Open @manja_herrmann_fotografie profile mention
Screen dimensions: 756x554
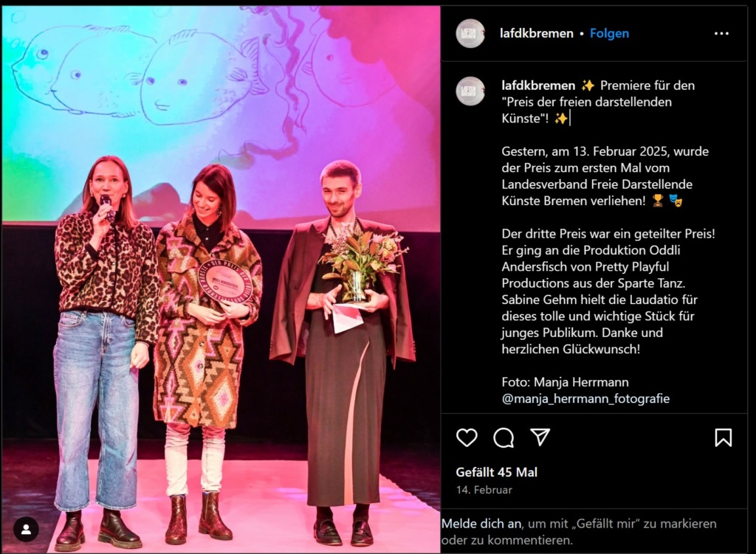point(585,399)
